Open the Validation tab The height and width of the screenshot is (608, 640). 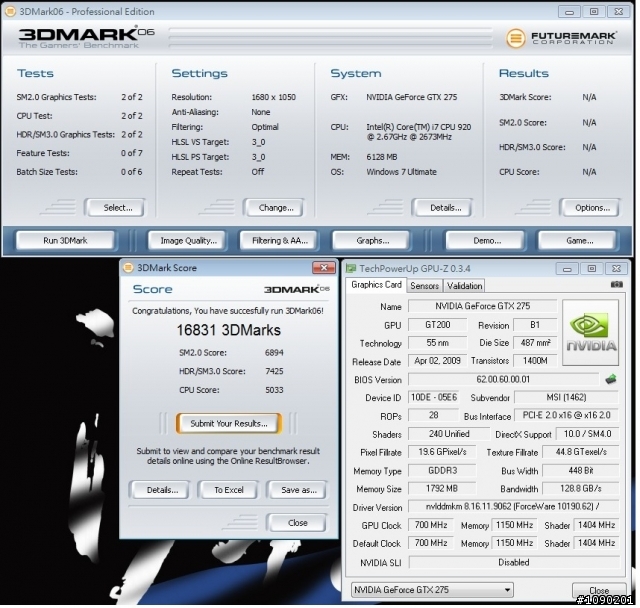[x=464, y=286]
